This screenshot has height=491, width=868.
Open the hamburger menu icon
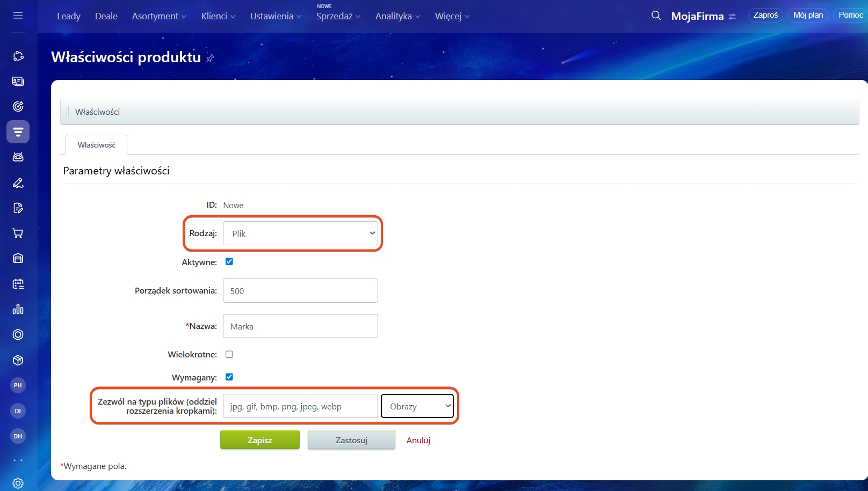tap(18, 16)
